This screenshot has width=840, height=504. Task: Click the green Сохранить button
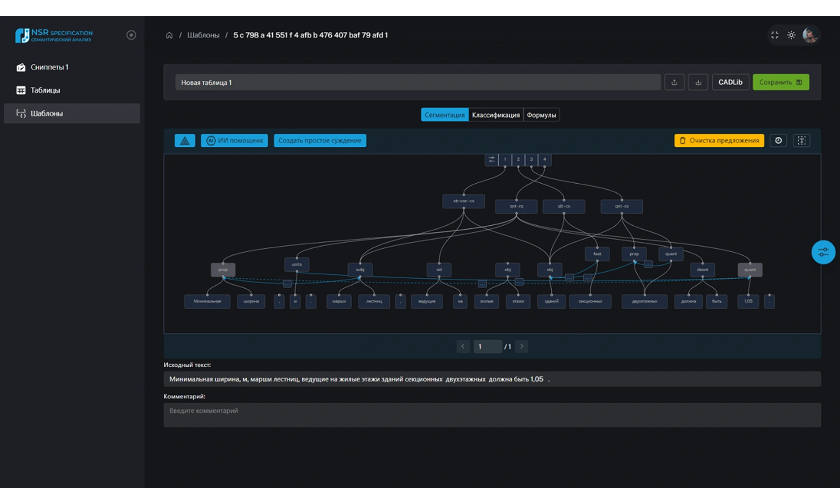[x=780, y=82]
